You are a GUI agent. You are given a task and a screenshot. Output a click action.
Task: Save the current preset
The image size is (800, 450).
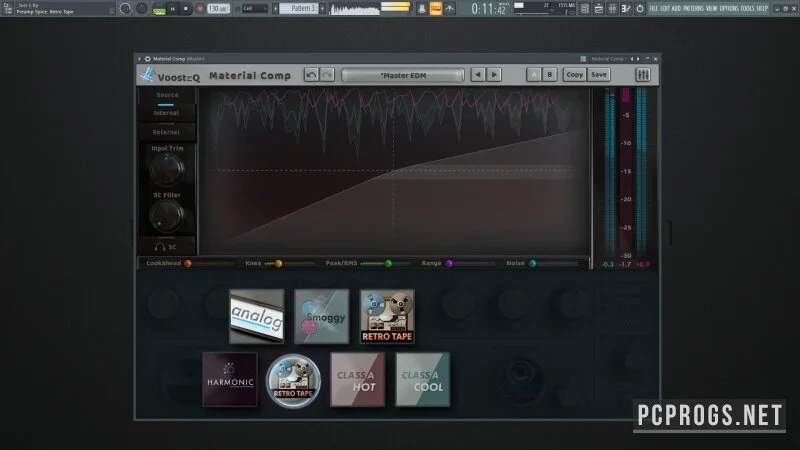coord(598,75)
